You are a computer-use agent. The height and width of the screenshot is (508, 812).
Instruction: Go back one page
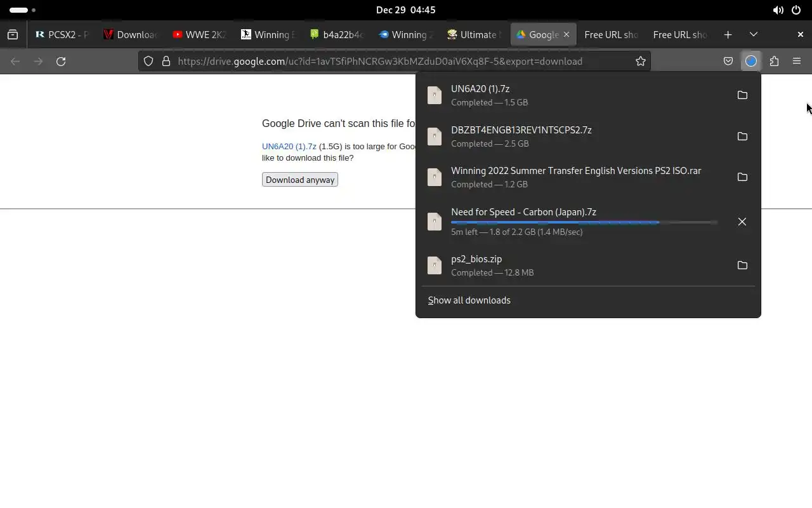click(x=15, y=61)
